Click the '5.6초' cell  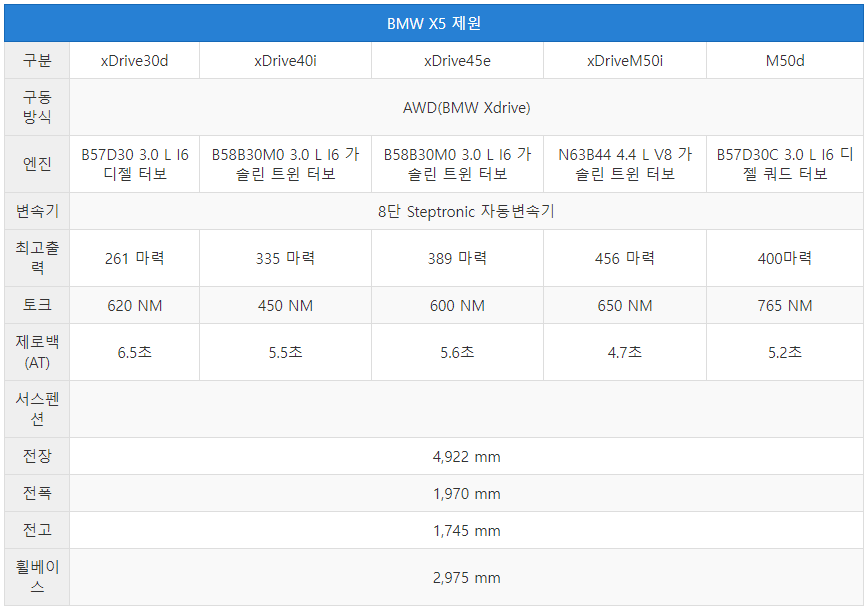click(x=457, y=352)
